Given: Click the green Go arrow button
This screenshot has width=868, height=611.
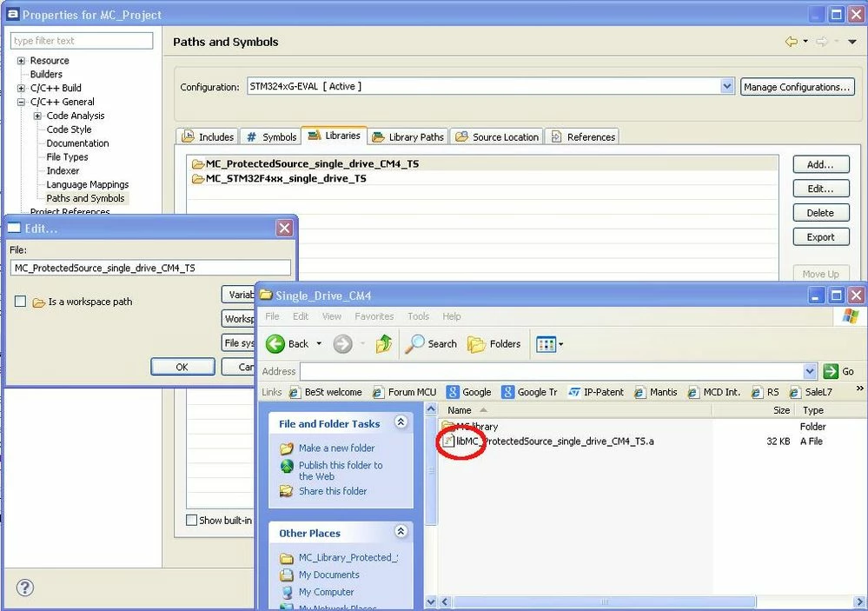Looking at the screenshot, I should coord(831,371).
